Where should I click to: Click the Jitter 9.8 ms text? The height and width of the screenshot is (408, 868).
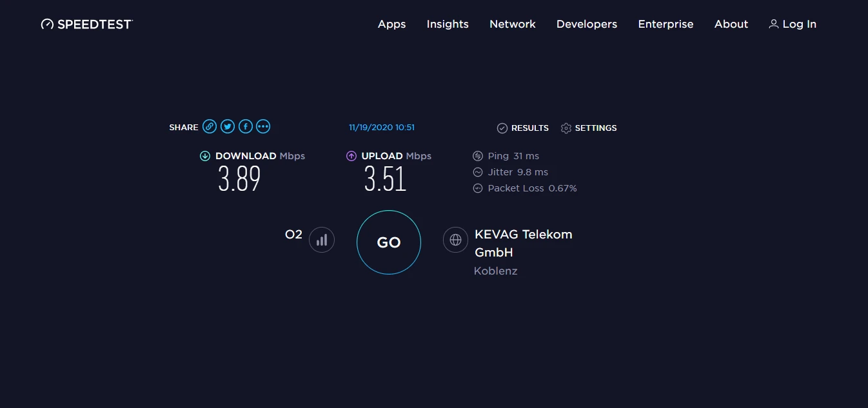518,172
